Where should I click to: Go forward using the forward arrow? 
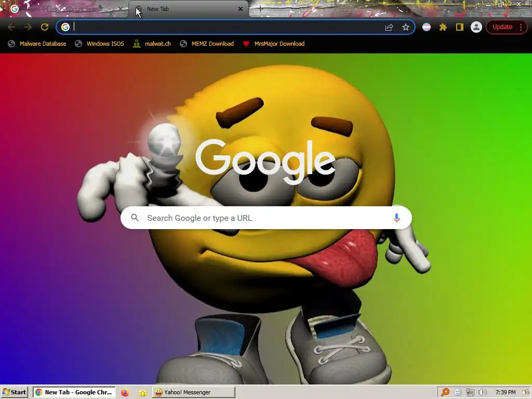tap(28, 27)
